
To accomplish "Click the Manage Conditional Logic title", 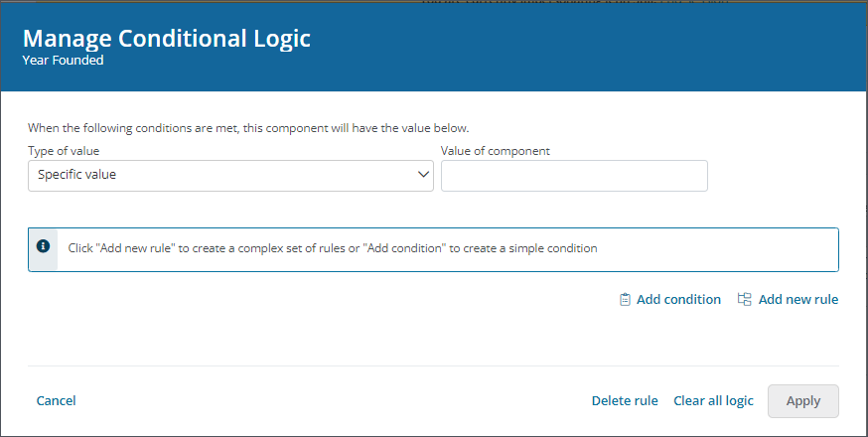I will 166,39.
